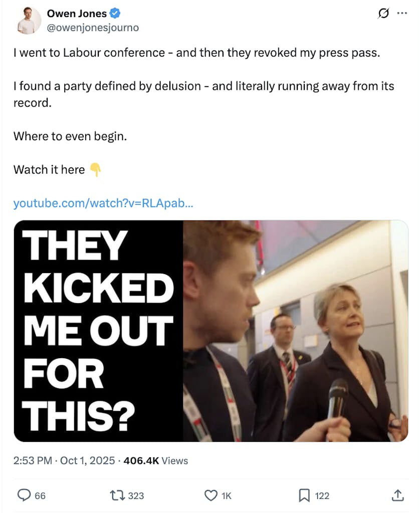
Task: Click the 323 reposts count
Action: [x=136, y=495]
